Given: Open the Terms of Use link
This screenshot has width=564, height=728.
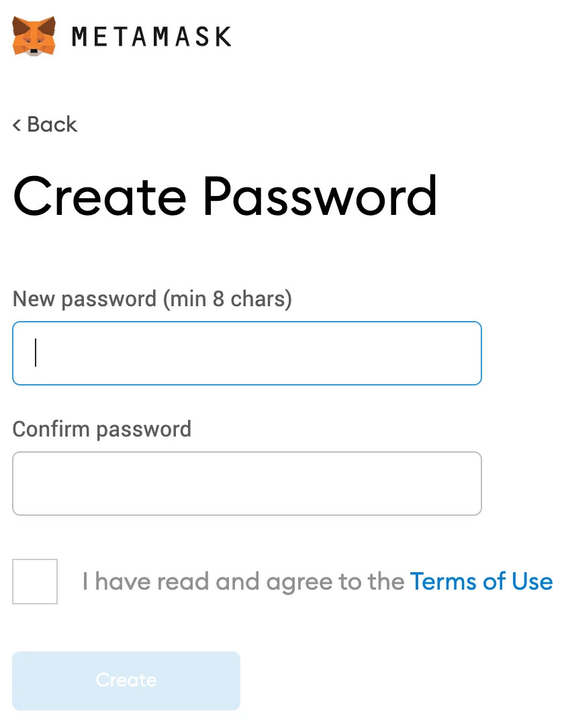Looking at the screenshot, I should pyautogui.click(x=481, y=582).
